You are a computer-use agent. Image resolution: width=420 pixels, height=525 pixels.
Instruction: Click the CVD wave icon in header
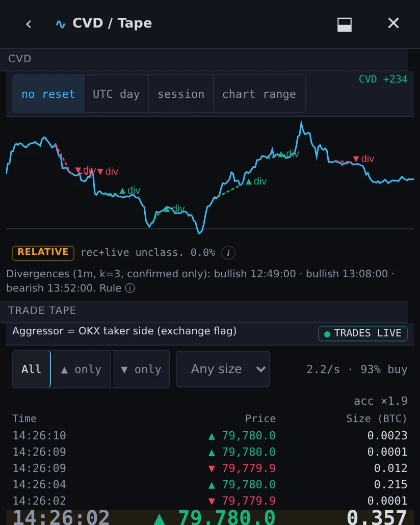[60, 24]
